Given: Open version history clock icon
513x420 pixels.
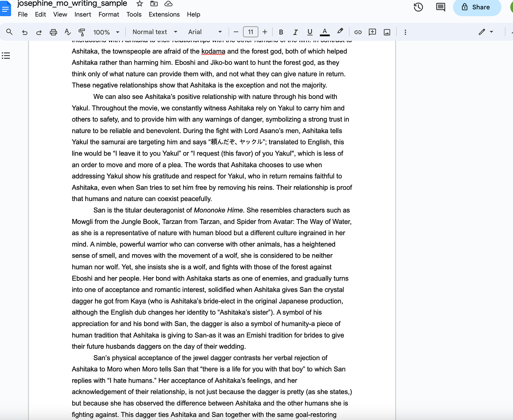Looking at the screenshot, I should coord(418,7).
